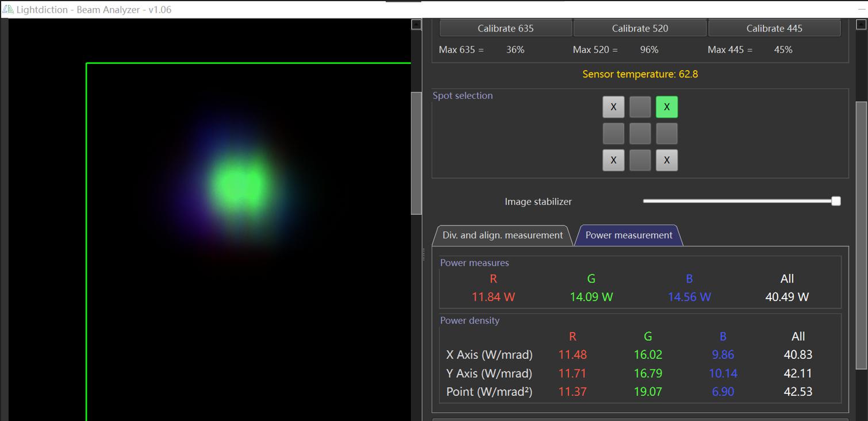Click the blue power value 14.56 W
This screenshot has width=868, height=421.
click(x=689, y=297)
